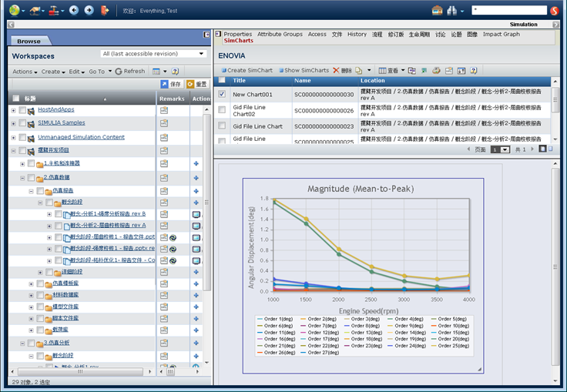This screenshot has height=392, width=567.
Task: Open the HostAndApps link
Action: pyautogui.click(x=56, y=109)
